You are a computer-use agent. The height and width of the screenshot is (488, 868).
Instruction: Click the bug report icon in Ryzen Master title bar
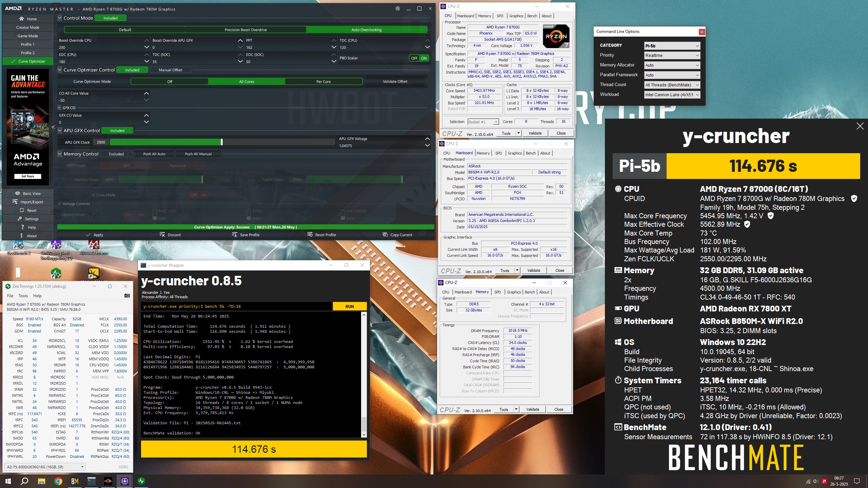point(398,8)
